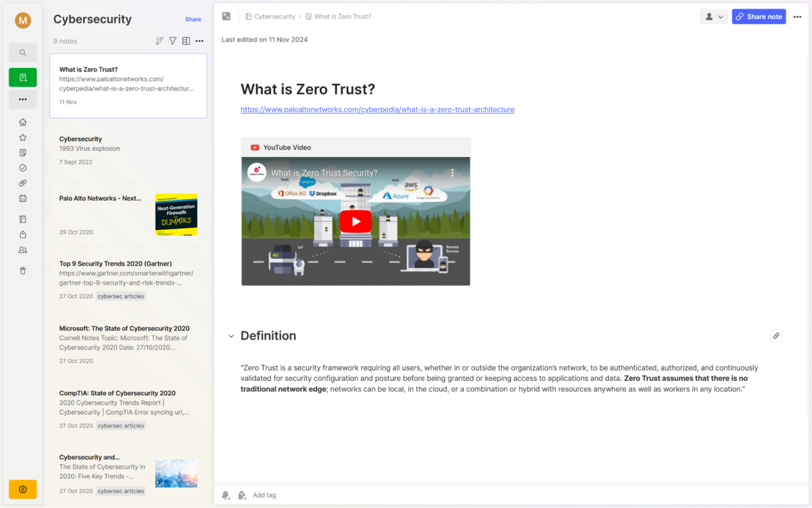Click the '9 notes' count label
The image size is (812, 508).
click(x=65, y=41)
